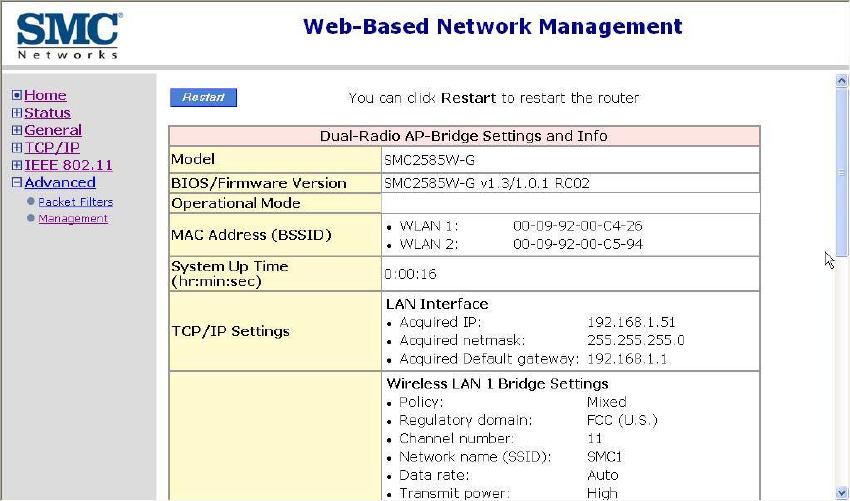
Task: Click the SMC Networks logo
Action: coord(69,36)
